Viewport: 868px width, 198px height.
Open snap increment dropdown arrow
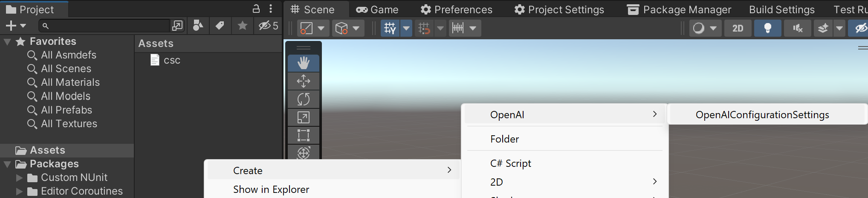click(440, 28)
